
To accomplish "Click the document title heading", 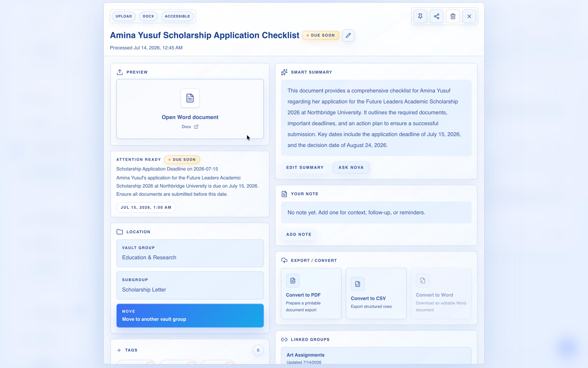I will coord(204,35).
